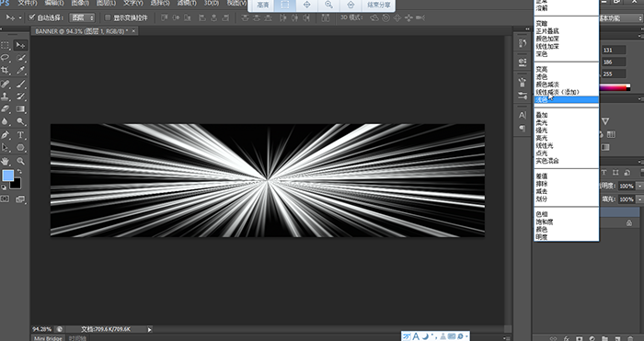Select the Clone Stamp tool
The image size is (644, 341).
pos(6,97)
